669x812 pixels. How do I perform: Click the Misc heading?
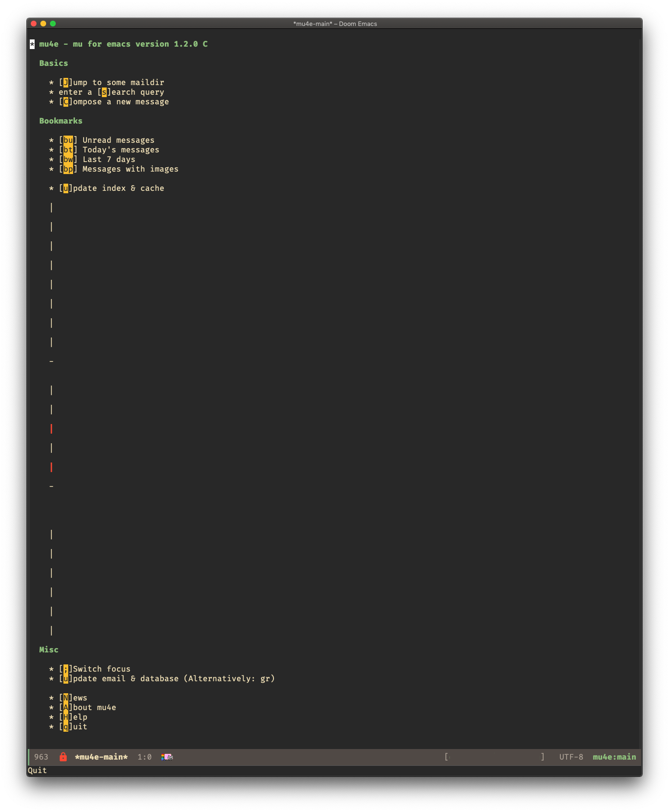[x=49, y=650]
